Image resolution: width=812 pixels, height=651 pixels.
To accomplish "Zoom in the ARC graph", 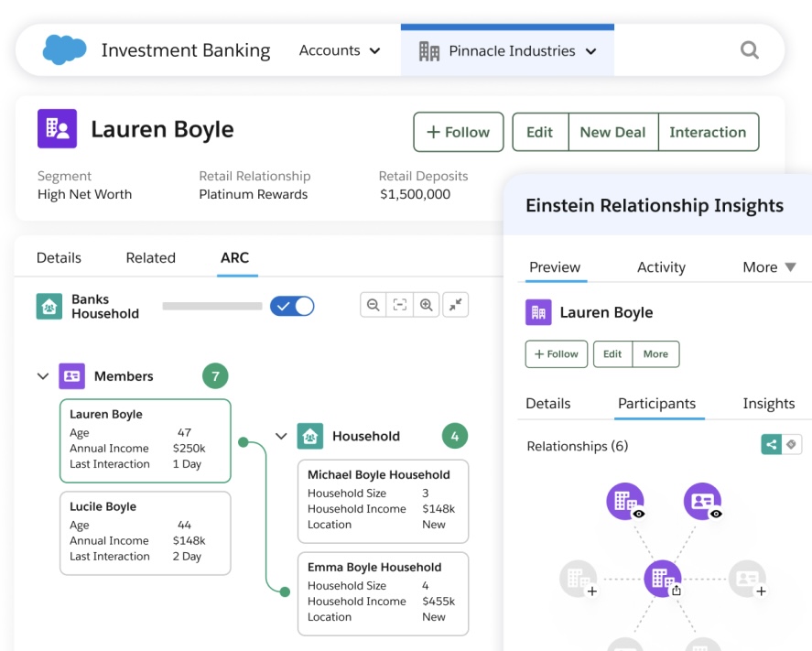I will (x=427, y=305).
